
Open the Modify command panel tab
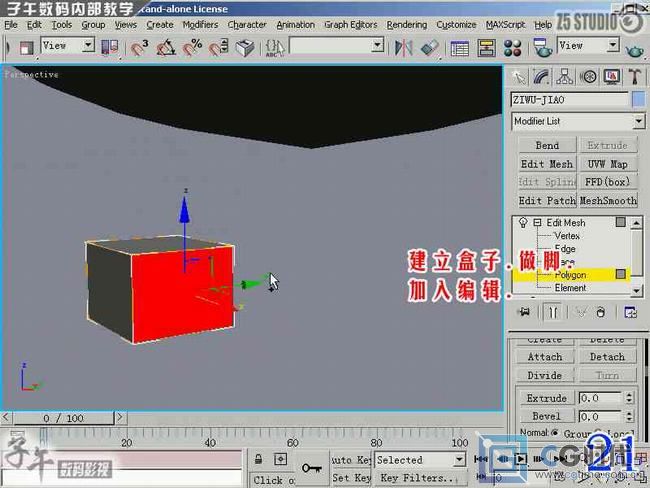(541, 77)
